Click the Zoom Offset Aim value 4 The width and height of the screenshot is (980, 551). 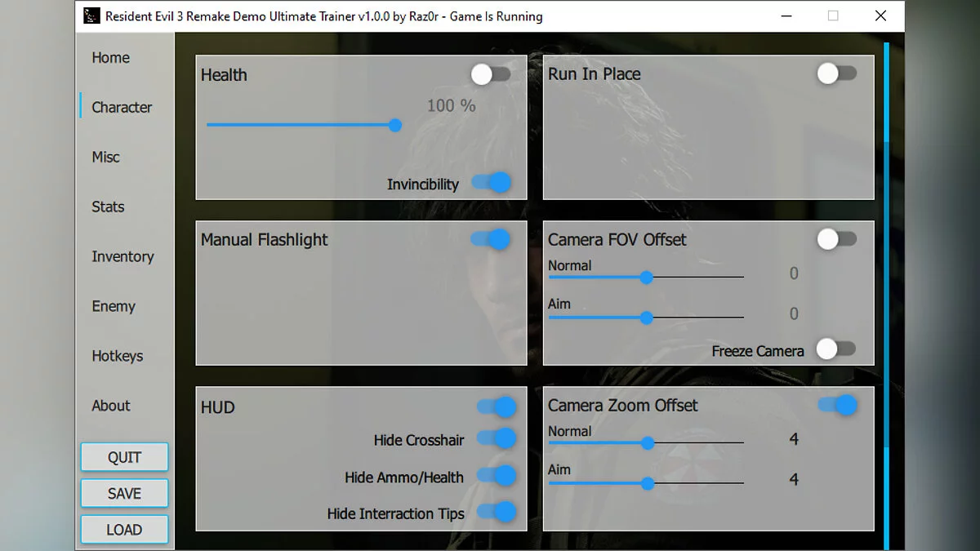[794, 479]
